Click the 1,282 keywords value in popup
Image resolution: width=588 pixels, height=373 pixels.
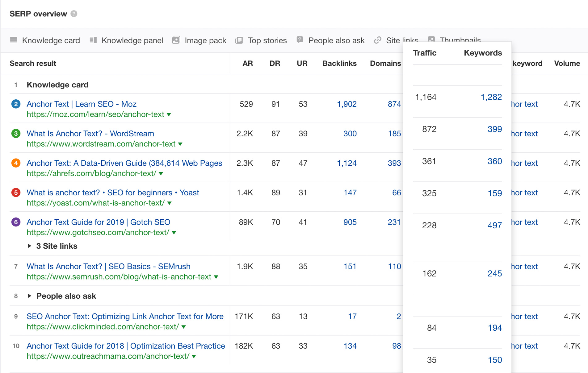pyautogui.click(x=491, y=97)
